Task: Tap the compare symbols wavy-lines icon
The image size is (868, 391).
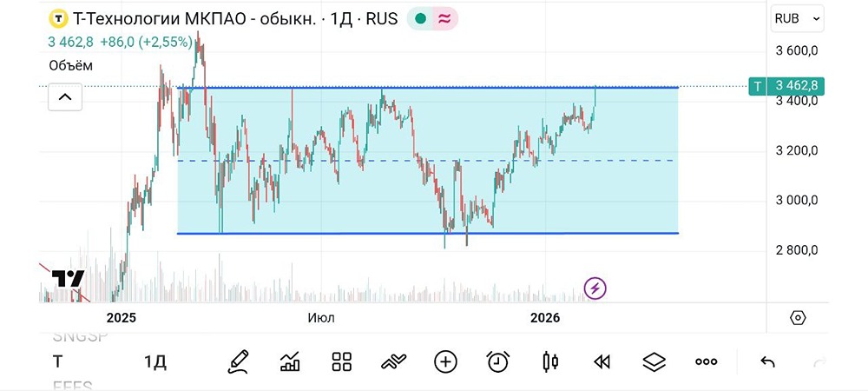Action: (x=393, y=361)
